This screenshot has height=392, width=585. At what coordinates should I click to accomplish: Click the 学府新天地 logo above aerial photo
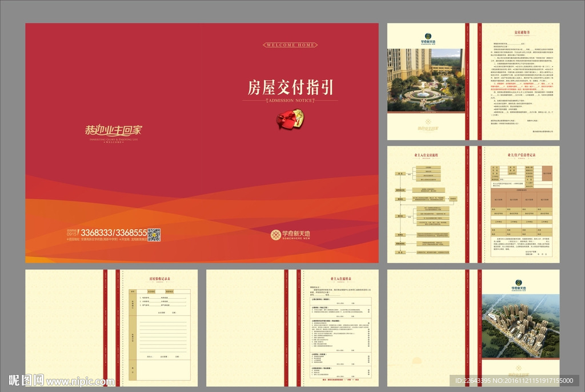tap(519, 285)
